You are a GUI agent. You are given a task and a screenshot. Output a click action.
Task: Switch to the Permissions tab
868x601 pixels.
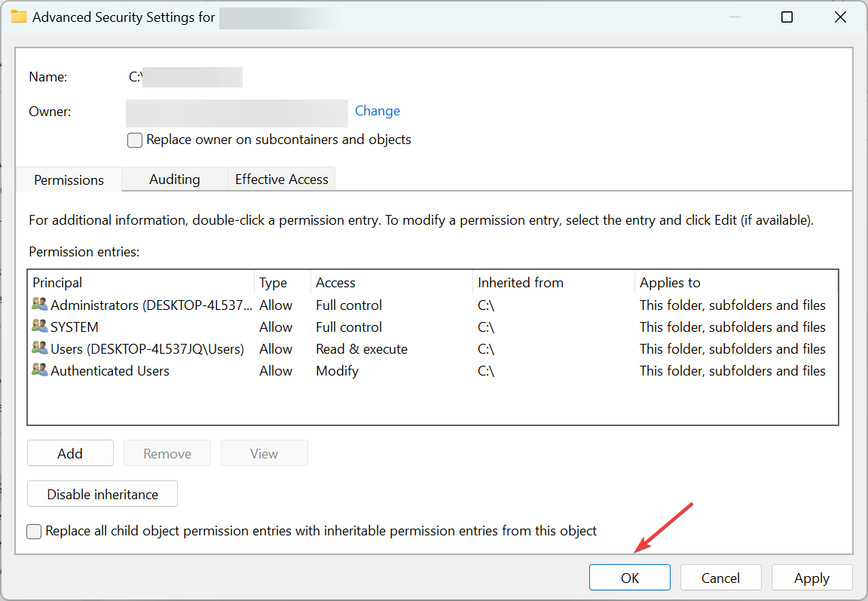[69, 179]
